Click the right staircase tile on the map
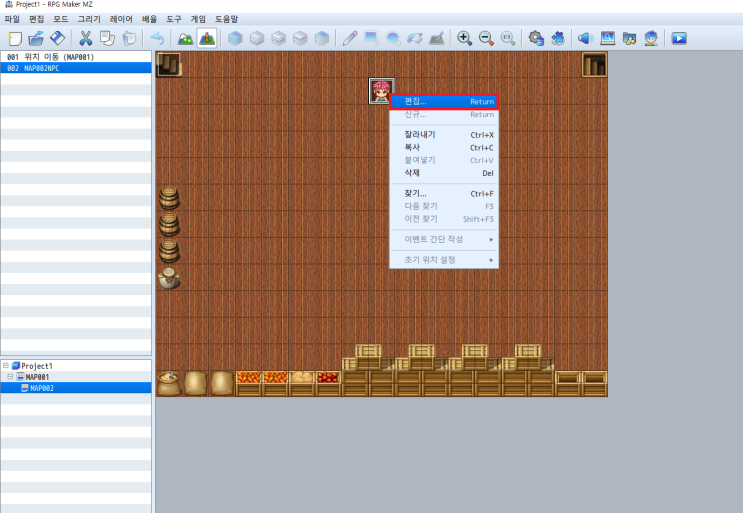743x513 pixels. [594, 64]
